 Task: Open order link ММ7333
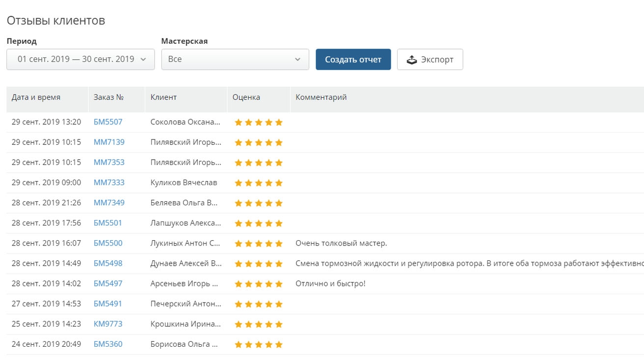[109, 182]
